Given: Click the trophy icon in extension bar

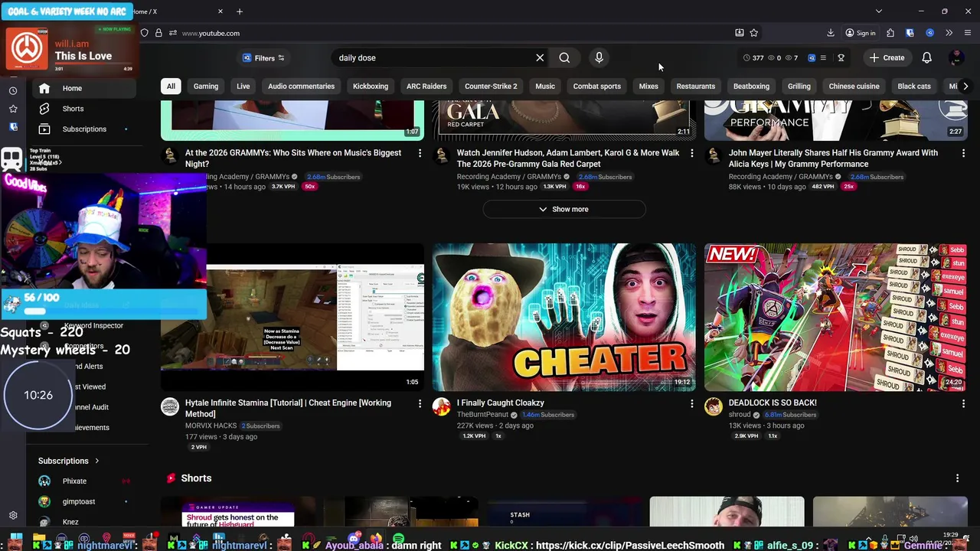Looking at the screenshot, I should click(841, 57).
